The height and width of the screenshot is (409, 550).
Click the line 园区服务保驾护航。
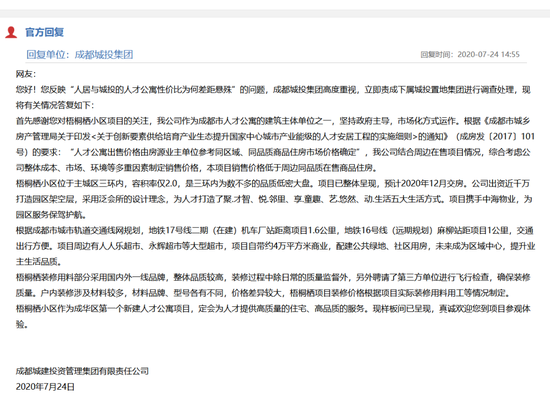point(51,215)
